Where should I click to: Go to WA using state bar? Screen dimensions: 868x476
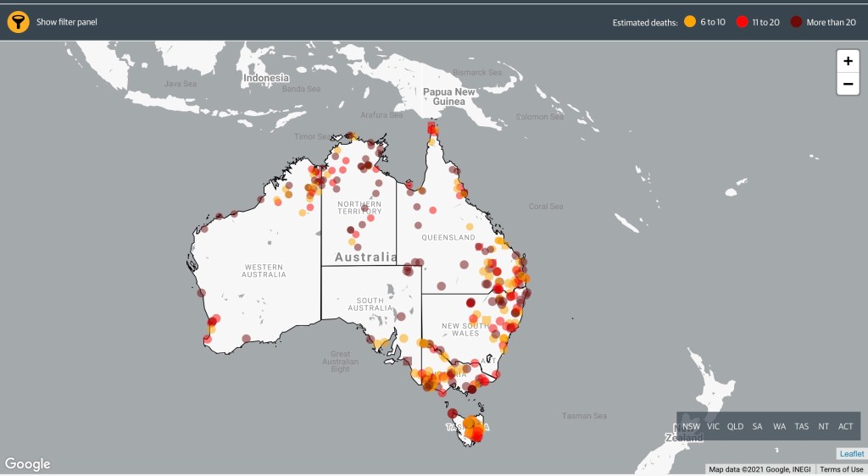pos(780,426)
